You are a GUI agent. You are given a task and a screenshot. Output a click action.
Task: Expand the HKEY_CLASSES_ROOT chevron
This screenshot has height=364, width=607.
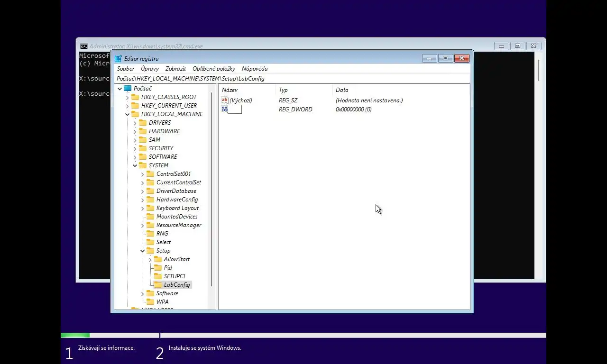click(x=127, y=97)
